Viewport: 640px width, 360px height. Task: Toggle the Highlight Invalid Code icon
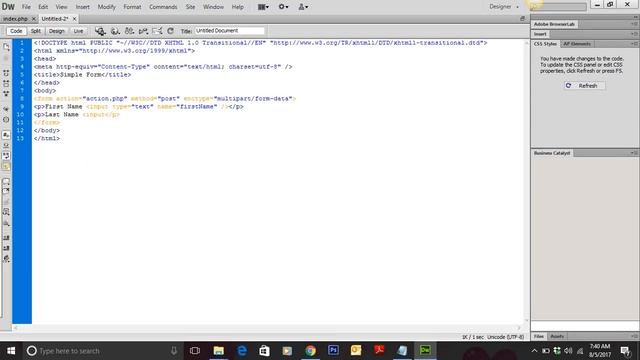6,145
